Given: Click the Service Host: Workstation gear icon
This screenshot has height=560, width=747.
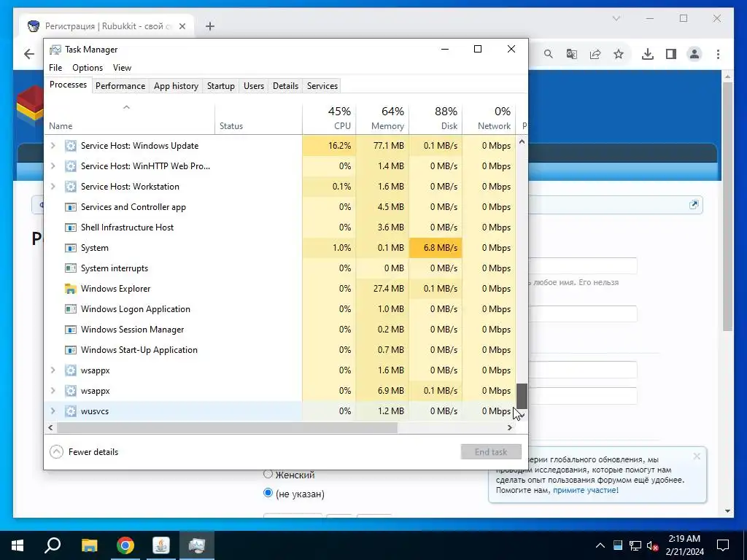Looking at the screenshot, I should coord(71,187).
